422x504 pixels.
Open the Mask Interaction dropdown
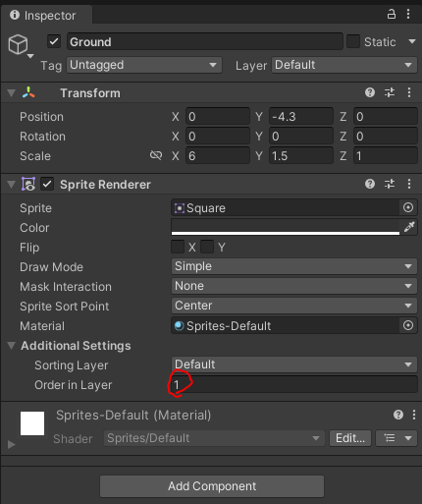tap(294, 286)
